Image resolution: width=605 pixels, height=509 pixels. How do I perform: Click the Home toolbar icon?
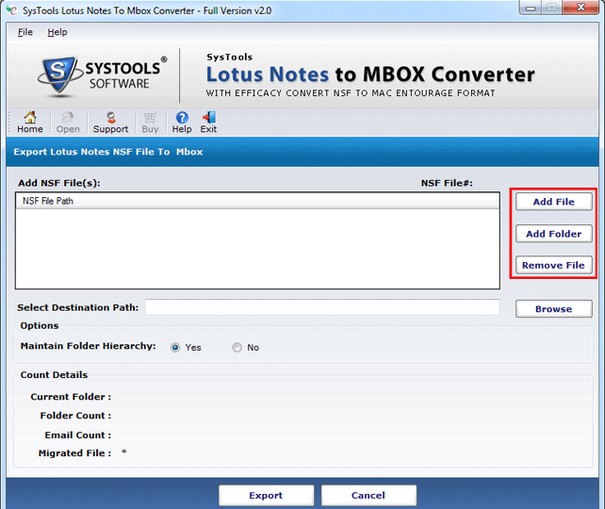pyautogui.click(x=30, y=117)
